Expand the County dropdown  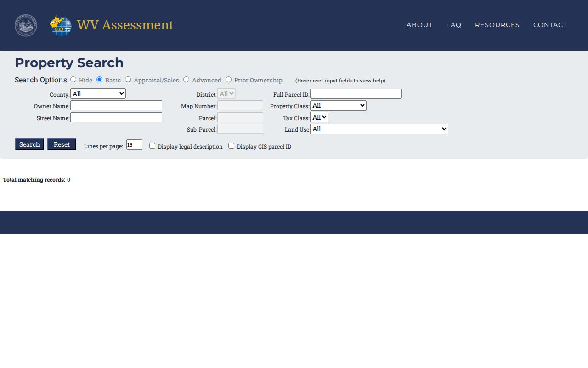pyautogui.click(x=98, y=94)
